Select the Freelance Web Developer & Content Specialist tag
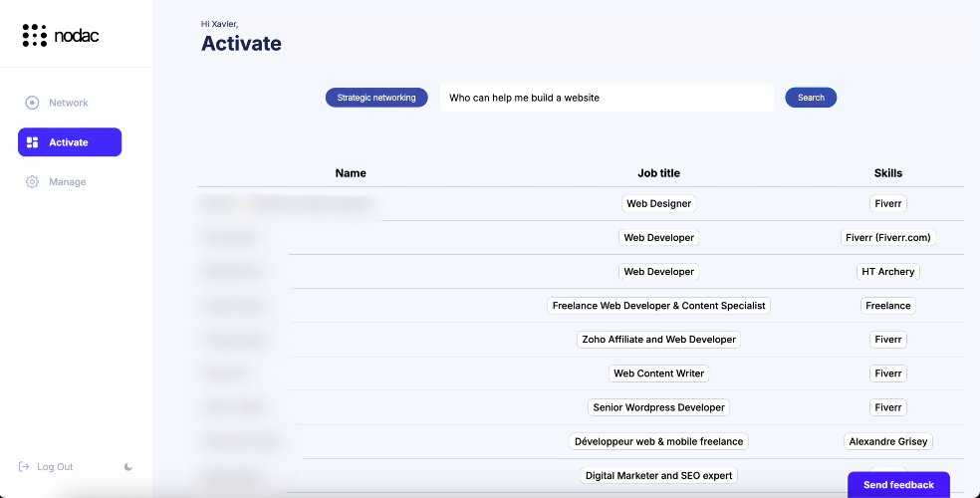Screen dimensions: 980x498 pos(658,306)
